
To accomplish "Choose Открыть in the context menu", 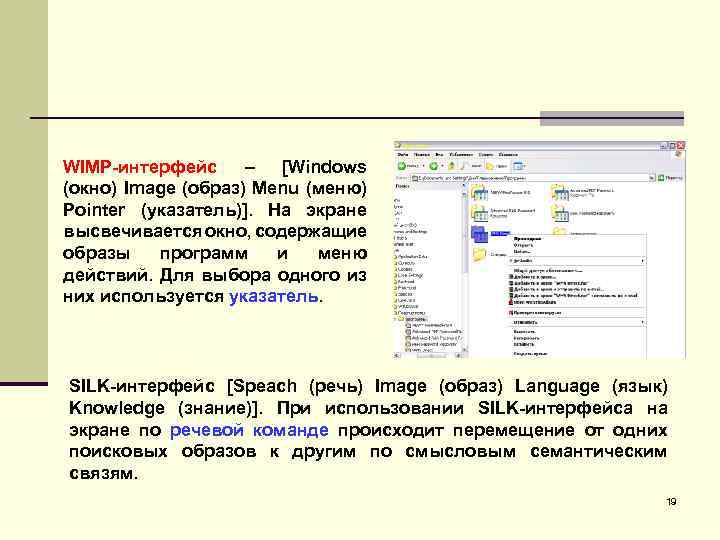I will pos(523,245).
